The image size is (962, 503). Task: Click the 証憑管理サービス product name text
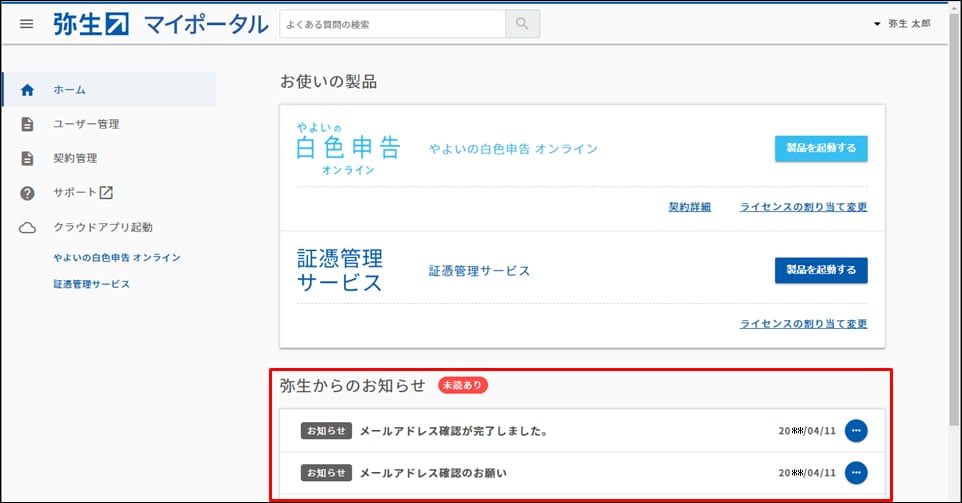point(479,271)
